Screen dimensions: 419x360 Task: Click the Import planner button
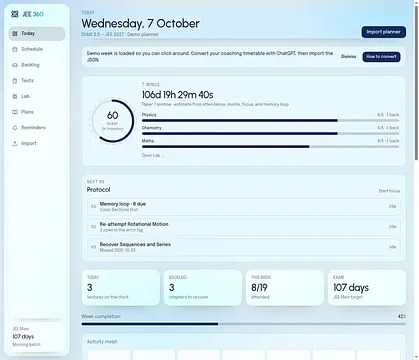tap(384, 32)
